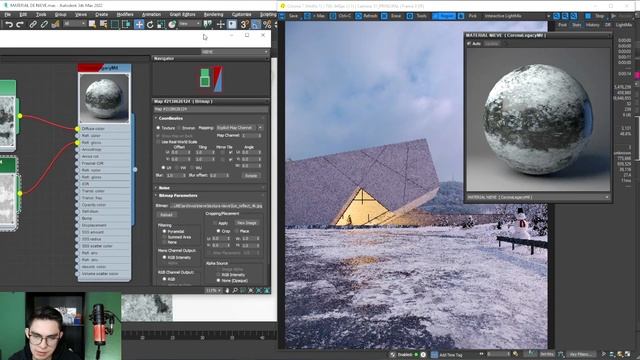Click the zoom-out magnifier in Corona frame buffer
The width and height of the screenshot is (640, 360).
565,16
